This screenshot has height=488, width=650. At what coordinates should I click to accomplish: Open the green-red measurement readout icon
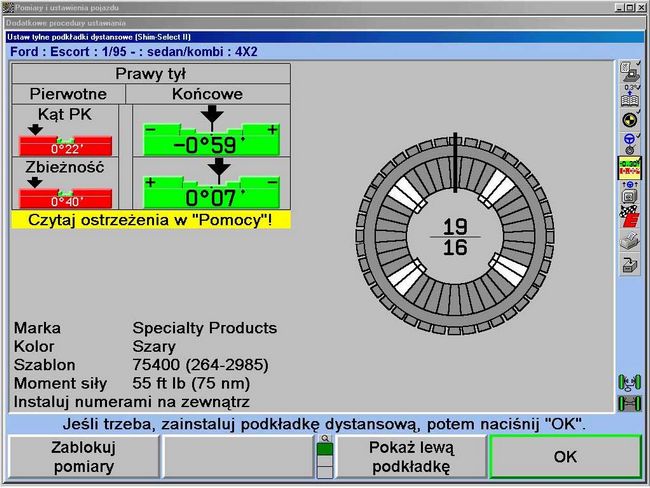tap(630, 167)
